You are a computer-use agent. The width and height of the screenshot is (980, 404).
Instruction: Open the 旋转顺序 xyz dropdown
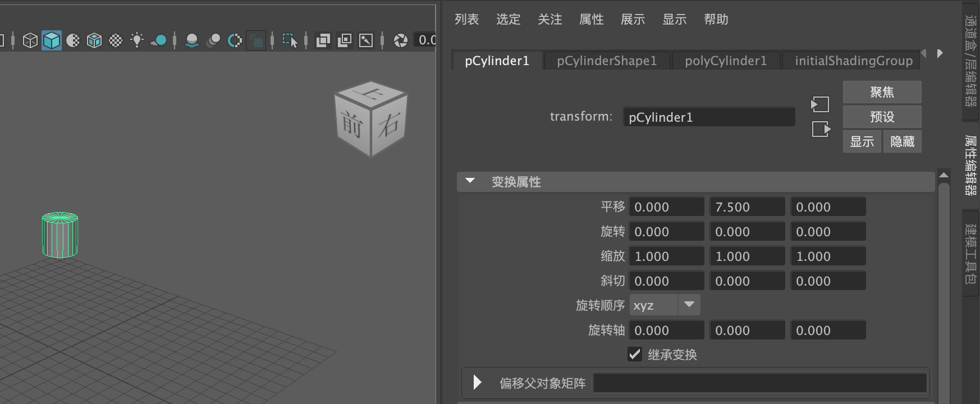[665, 305]
